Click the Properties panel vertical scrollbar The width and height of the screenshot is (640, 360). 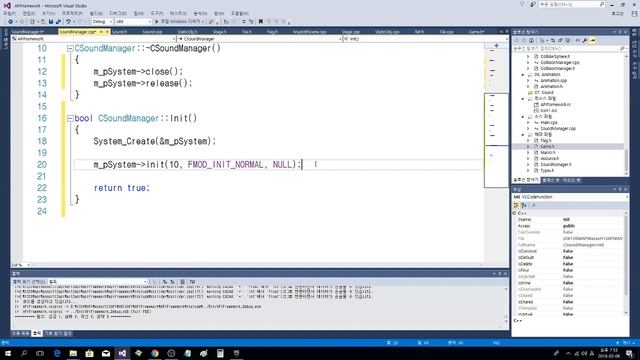coord(627,263)
